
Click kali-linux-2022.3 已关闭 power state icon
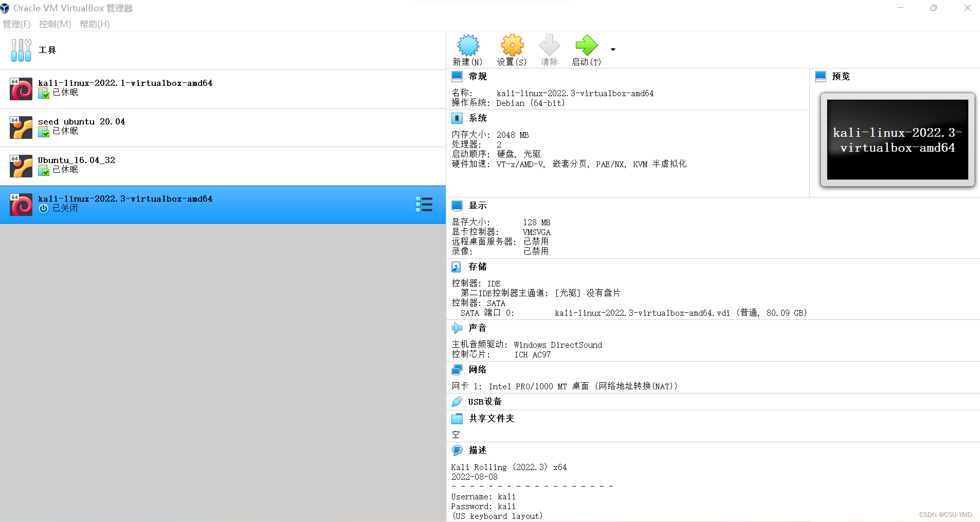tap(44, 208)
